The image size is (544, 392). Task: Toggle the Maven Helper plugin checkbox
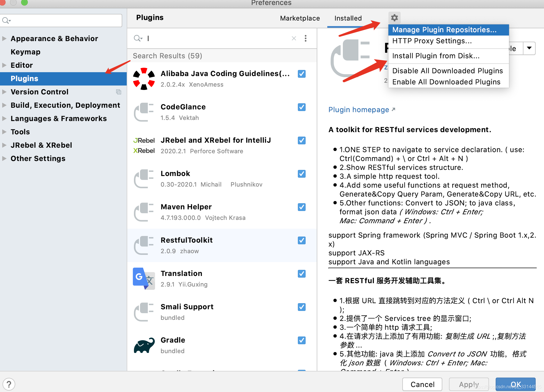302,207
